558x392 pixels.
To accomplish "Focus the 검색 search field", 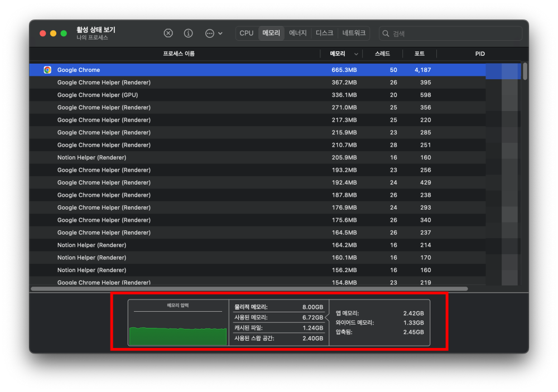I will tap(450, 33).
